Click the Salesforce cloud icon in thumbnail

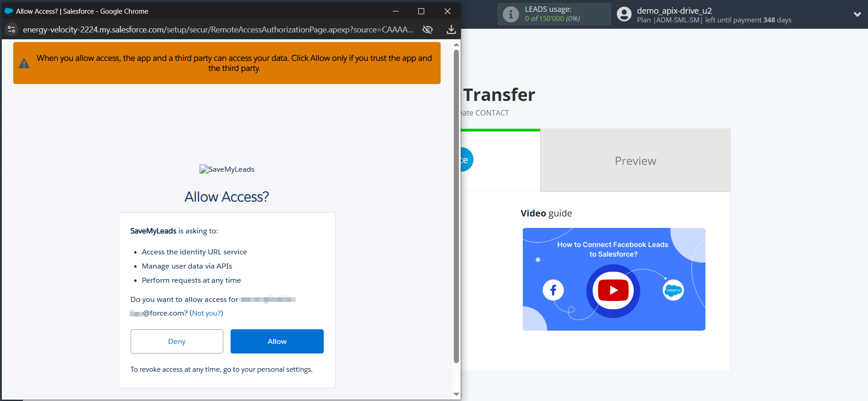click(673, 290)
